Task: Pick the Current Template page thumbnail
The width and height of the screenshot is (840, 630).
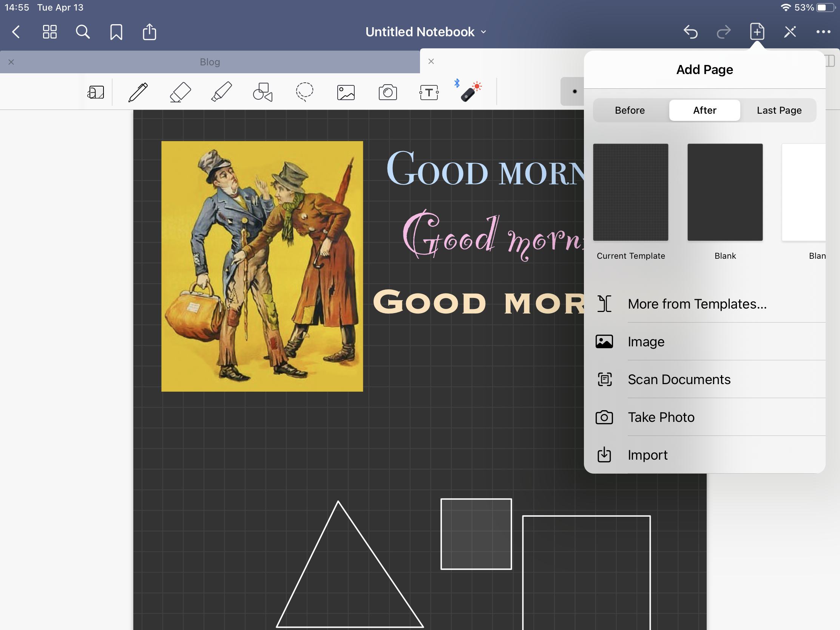Action: [630, 192]
